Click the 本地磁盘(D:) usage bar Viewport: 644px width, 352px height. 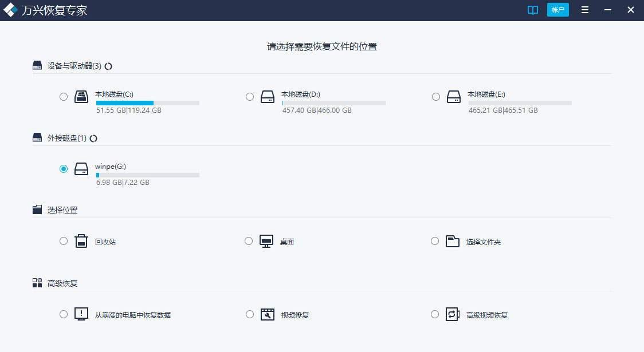(x=334, y=103)
